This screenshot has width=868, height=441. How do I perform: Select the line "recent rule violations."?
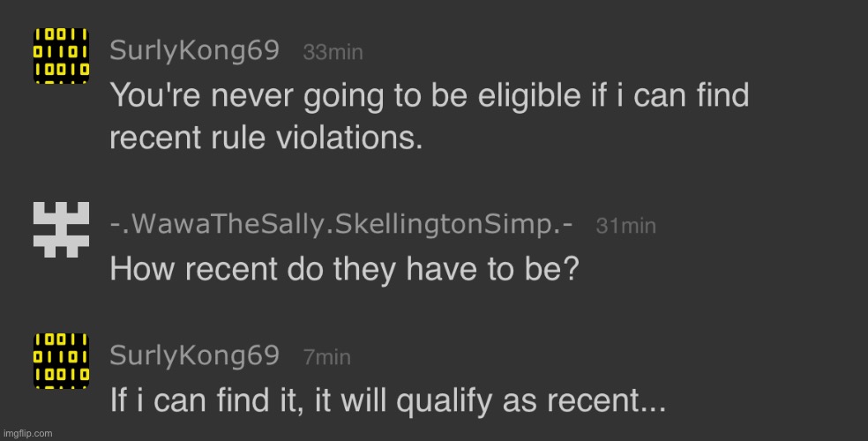click(266, 138)
